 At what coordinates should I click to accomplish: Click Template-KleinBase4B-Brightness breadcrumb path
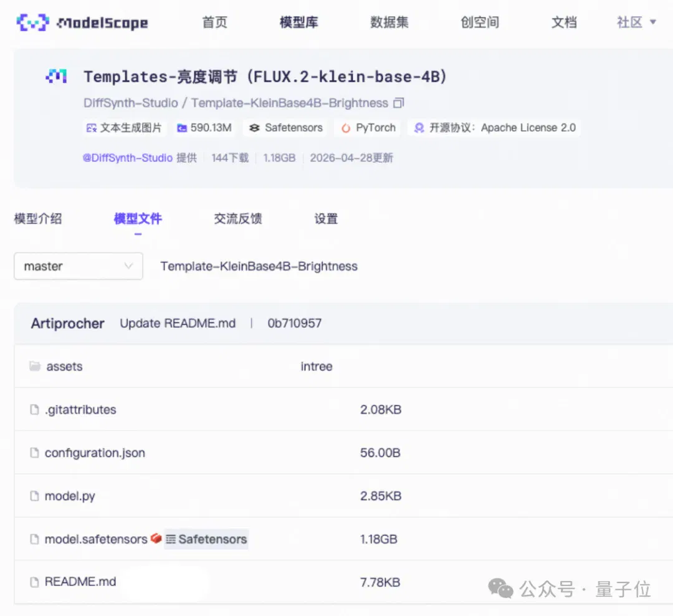[259, 266]
